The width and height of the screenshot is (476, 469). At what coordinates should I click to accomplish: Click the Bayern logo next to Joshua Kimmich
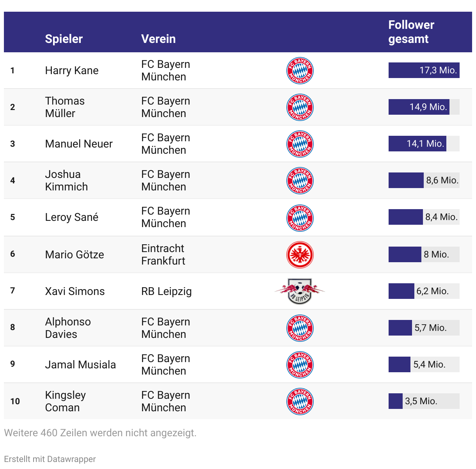pyautogui.click(x=300, y=181)
